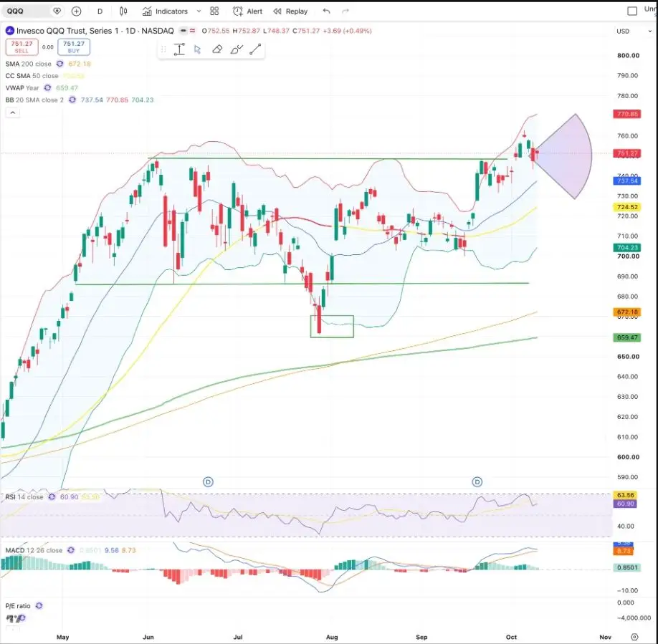Open the Indicators dialog
The height and width of the screenshot is (644, 658).
tap(165, 11)
